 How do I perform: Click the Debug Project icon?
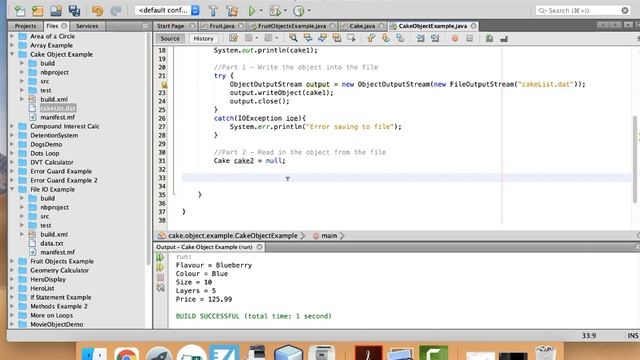pyautogui.click(x=275, y=11)
